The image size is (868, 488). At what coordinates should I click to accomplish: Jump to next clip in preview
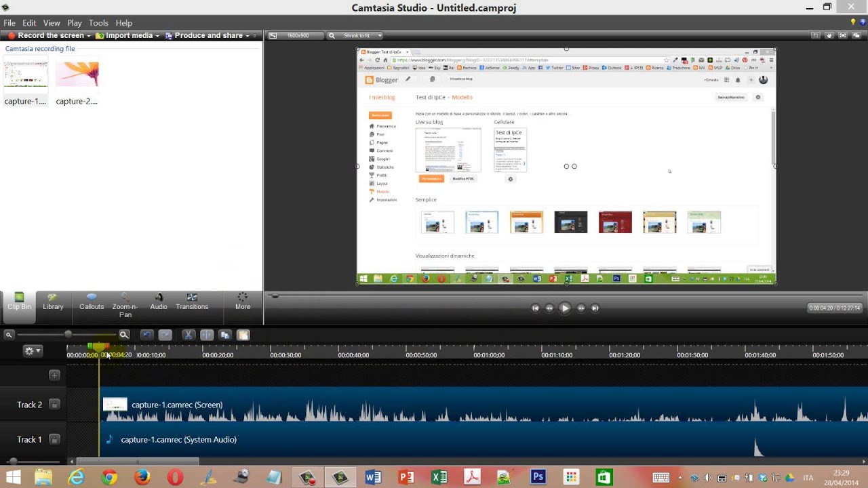click(x=595, y=308)
